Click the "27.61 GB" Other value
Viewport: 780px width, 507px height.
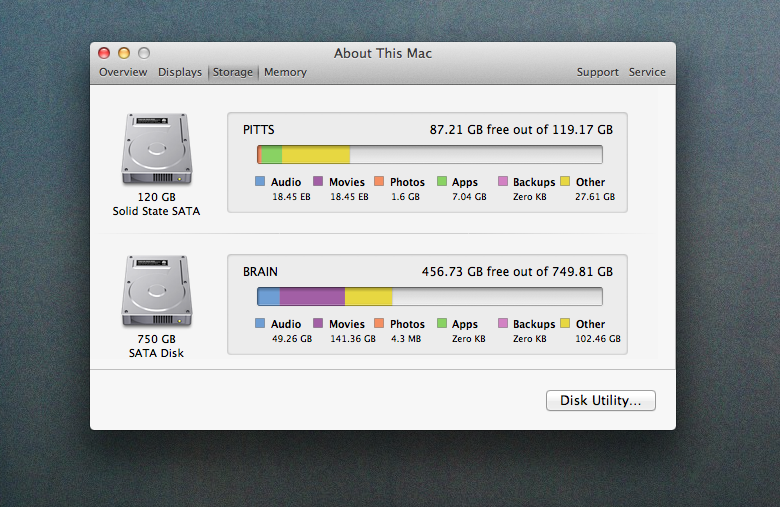pos(595,197)
